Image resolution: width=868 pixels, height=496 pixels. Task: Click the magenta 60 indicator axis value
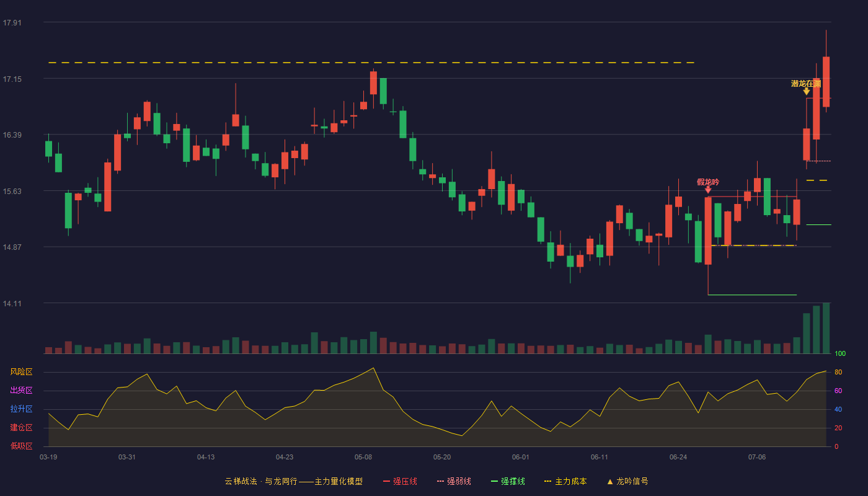click(x=838, y=391)
